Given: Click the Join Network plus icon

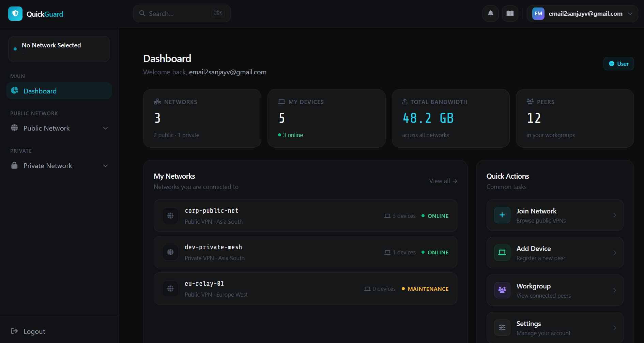Looking at the screenshot, I should pyautogui.click(x=502, y=215).
